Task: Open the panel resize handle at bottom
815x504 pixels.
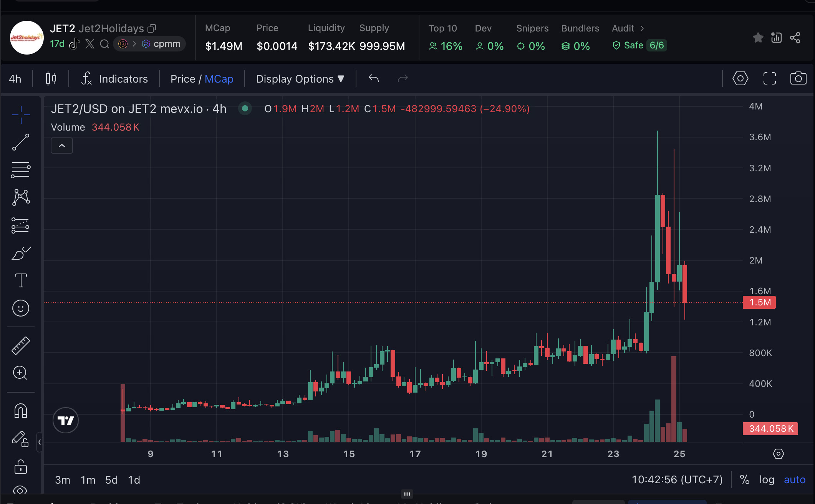Action: (407, 494)
